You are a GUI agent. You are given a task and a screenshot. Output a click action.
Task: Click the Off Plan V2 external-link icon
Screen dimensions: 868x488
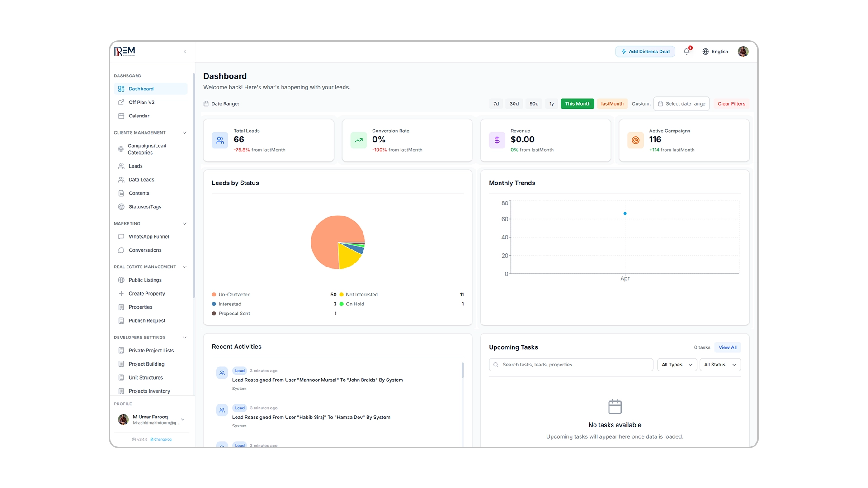click(x=121, y=103)
